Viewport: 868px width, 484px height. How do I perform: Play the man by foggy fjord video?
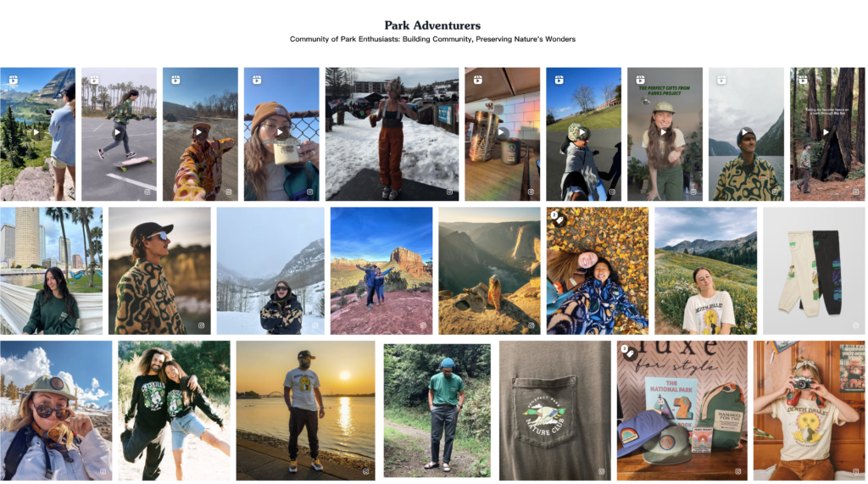pyautogui.click(x=746, y=133)
